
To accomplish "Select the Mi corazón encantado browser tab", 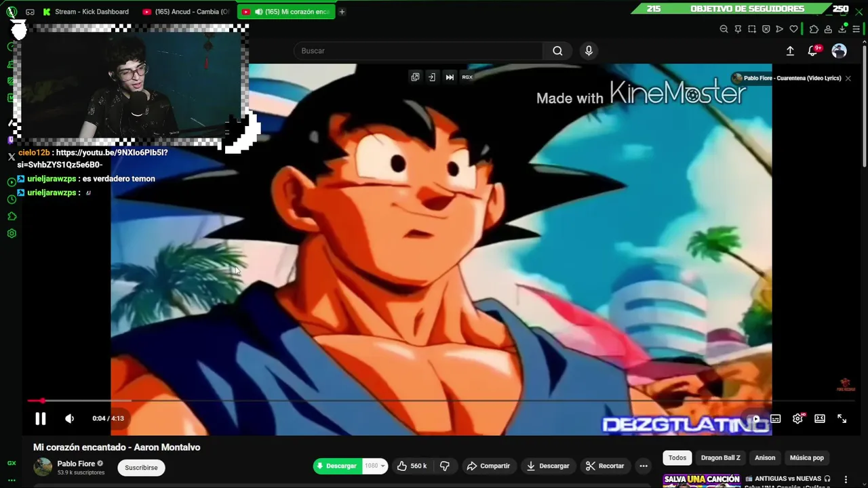I will point(286,12).
